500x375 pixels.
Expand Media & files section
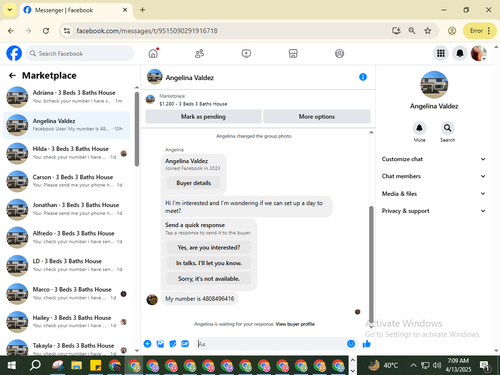point(434,193)
